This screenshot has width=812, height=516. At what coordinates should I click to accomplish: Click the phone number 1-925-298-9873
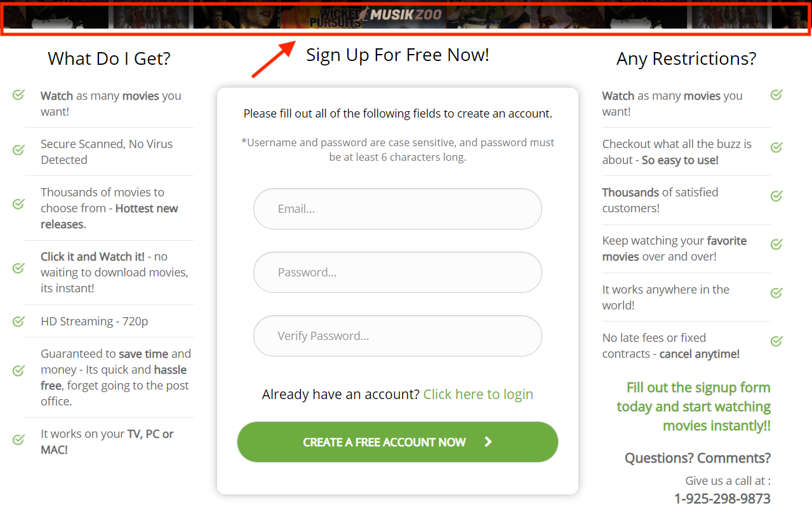click(722, 499)
